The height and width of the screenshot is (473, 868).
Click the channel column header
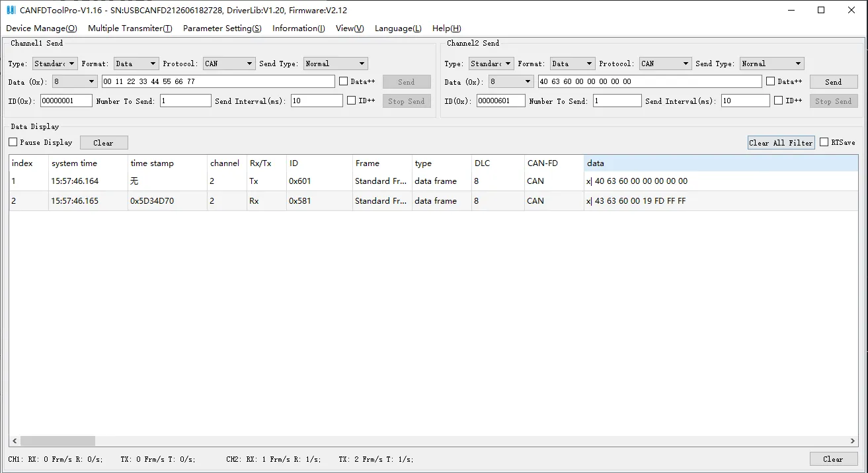pyautogui.click(x=227, y=163)
